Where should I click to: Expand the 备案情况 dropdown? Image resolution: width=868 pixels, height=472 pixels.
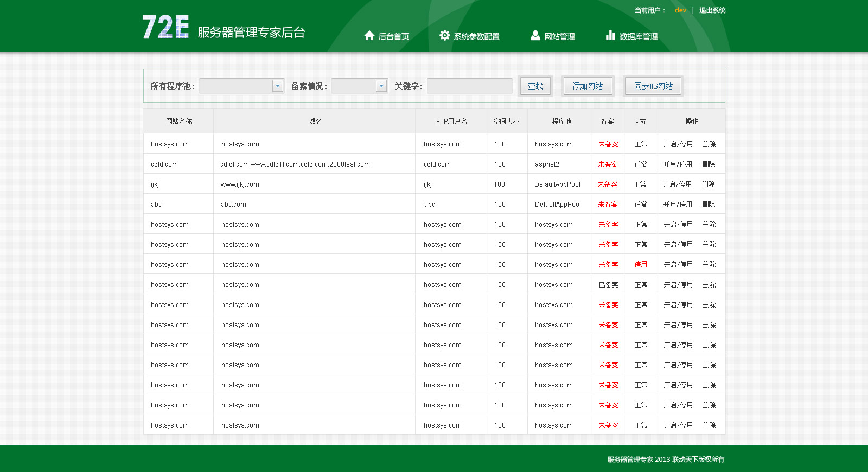tap(360, 86)
